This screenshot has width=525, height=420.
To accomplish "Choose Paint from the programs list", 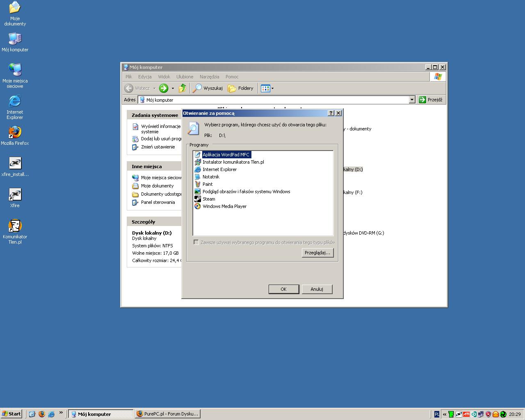I will pos(207,184).
